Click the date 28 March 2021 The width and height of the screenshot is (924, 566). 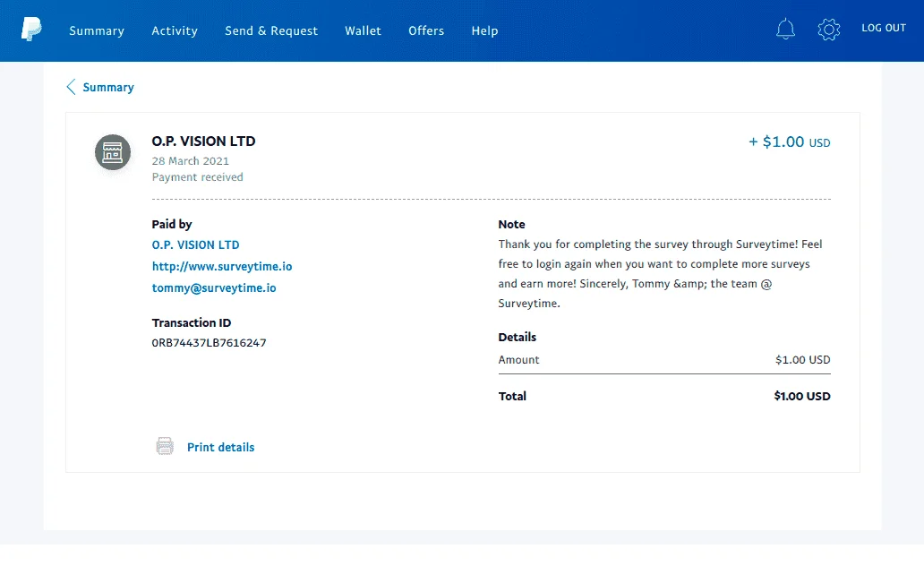191,161
